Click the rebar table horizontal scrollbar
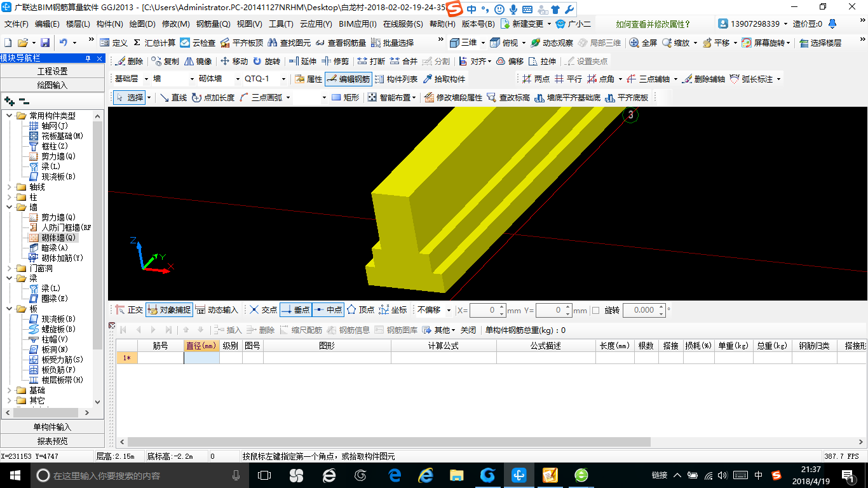868x488 pixels. 389,442
